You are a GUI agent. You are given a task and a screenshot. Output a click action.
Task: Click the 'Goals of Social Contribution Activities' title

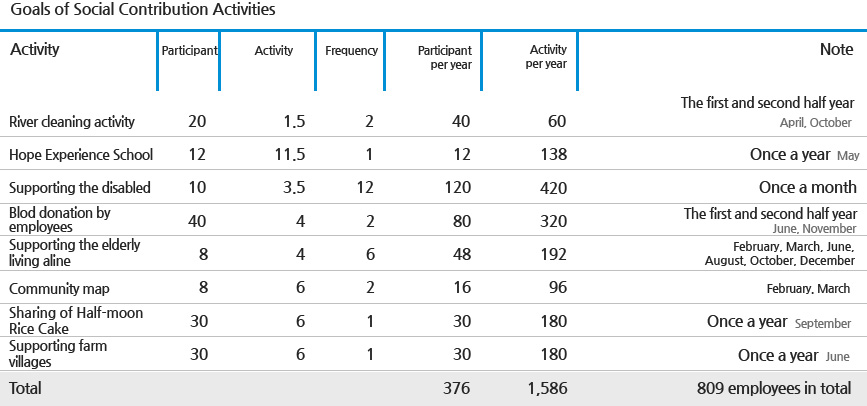tap(143, 10)
